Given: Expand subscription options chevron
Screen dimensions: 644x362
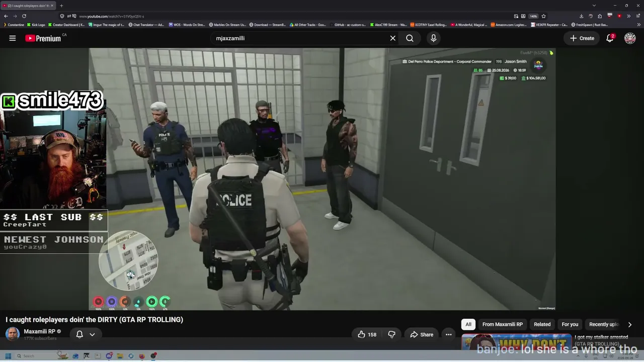Looking at the screenshot, I should coord(92,334).
